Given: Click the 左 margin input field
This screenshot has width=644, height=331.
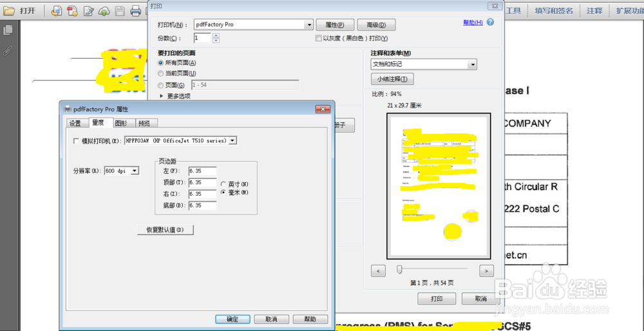Looking at the screenshot, I should point(202,171).
